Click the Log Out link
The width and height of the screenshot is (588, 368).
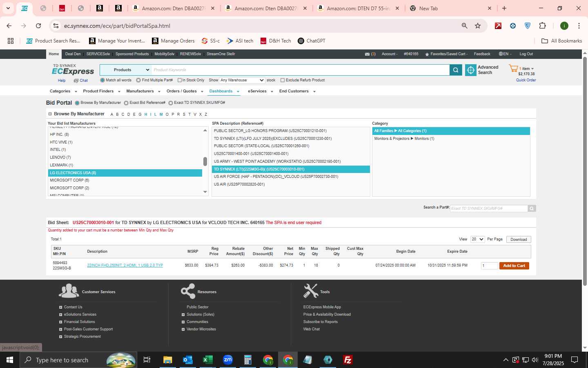tap(526, 54)
